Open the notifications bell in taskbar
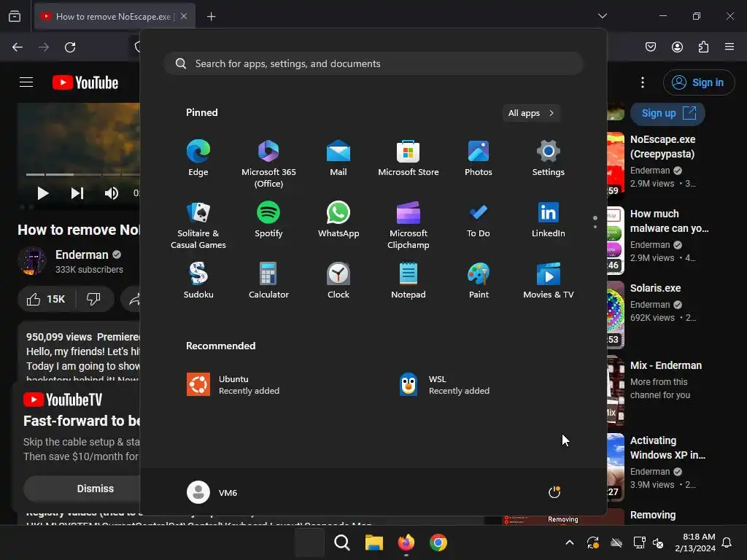This screenshot has height=560, width=747. 727,542
